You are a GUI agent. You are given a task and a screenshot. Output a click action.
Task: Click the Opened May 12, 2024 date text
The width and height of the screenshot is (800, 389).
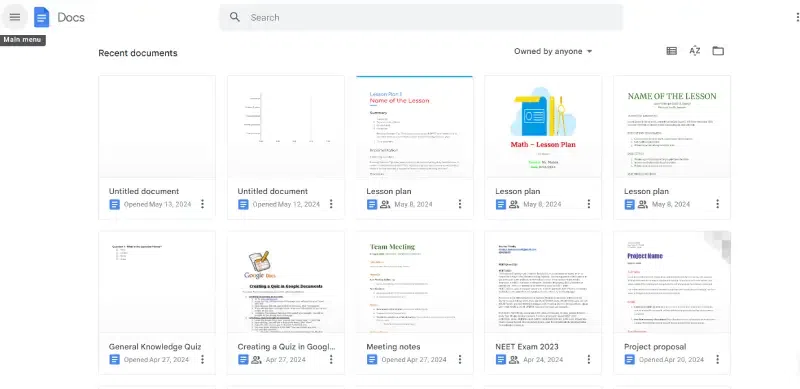point(286,204)
